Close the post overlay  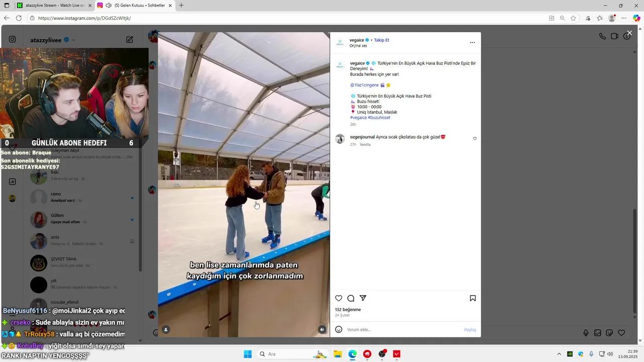coord(629,33)
